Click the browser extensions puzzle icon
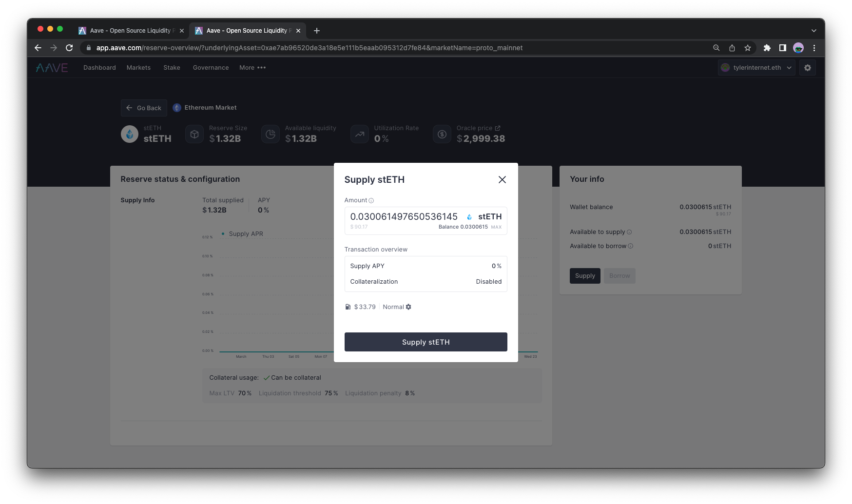Image resolution: width=852 pixels, height=504 pixels. [x=767, y=48]
